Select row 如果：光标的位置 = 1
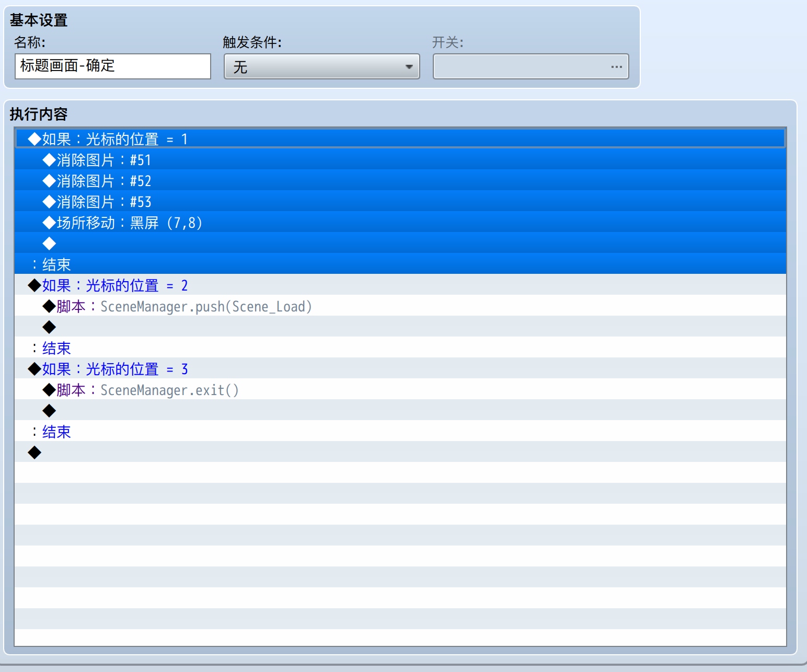Image resolution: width=807 pixels, height=672 pixels. click(x=400, y=138)
